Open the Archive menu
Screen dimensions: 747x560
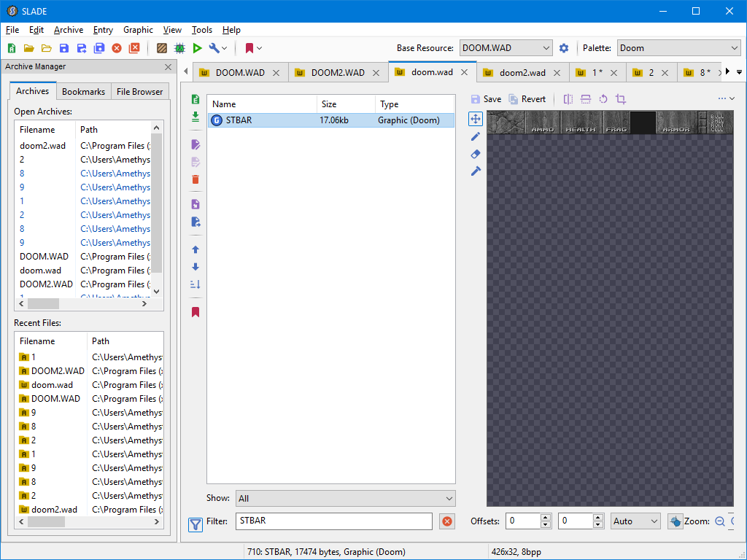pyautogui.click(x=69, y=30)
